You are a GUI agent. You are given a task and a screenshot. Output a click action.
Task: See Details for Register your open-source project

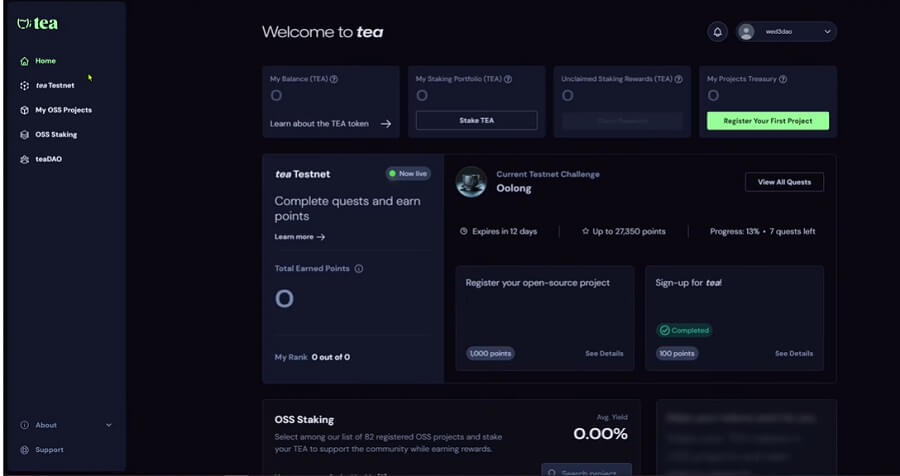(604, 354)
